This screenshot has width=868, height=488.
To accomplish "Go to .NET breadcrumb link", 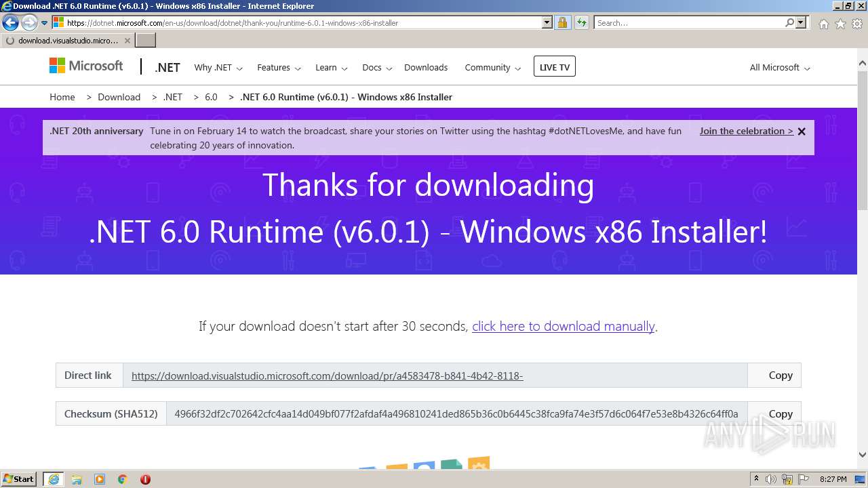I will pyautogui.click(x=173, y=97).
